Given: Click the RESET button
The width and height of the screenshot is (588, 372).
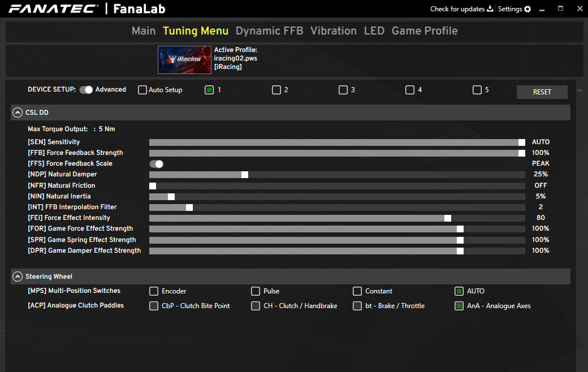Looking at the screenshot, I should click(x=542, y=92).
